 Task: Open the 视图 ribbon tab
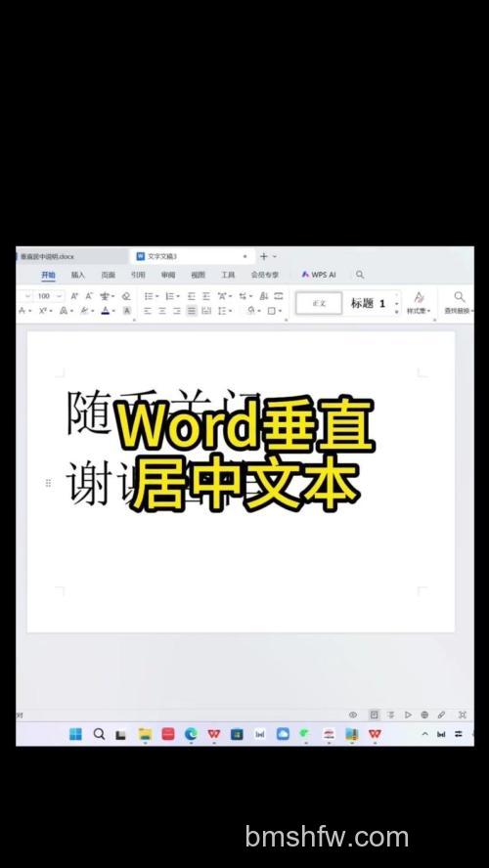199,275
